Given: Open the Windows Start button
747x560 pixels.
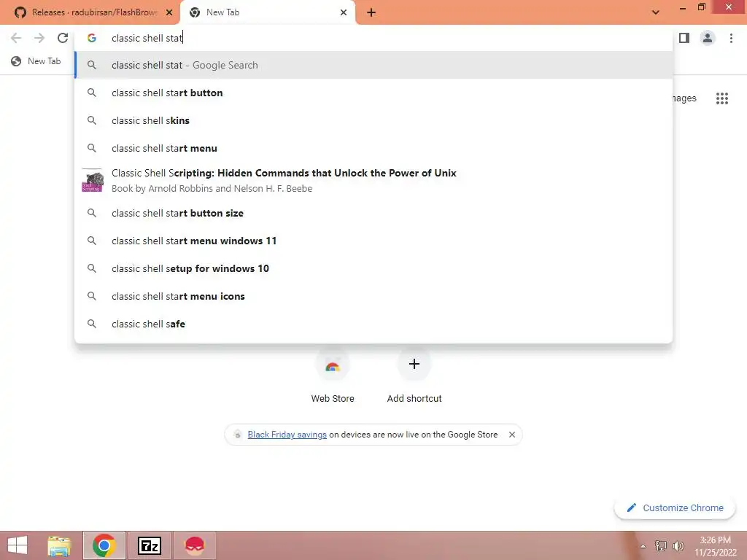Looking at the screenshot, I should point(18,545).
